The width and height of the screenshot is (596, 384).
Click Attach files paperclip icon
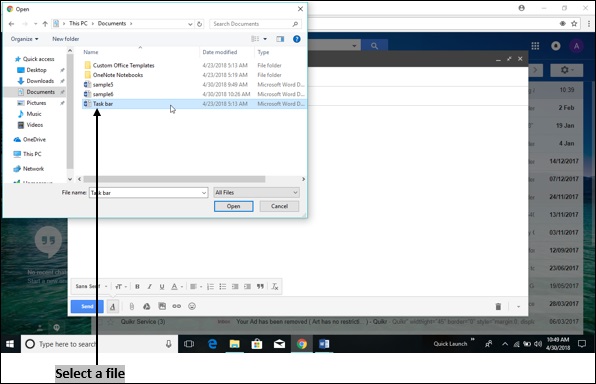pyautogui.click(x=132, y=306)
